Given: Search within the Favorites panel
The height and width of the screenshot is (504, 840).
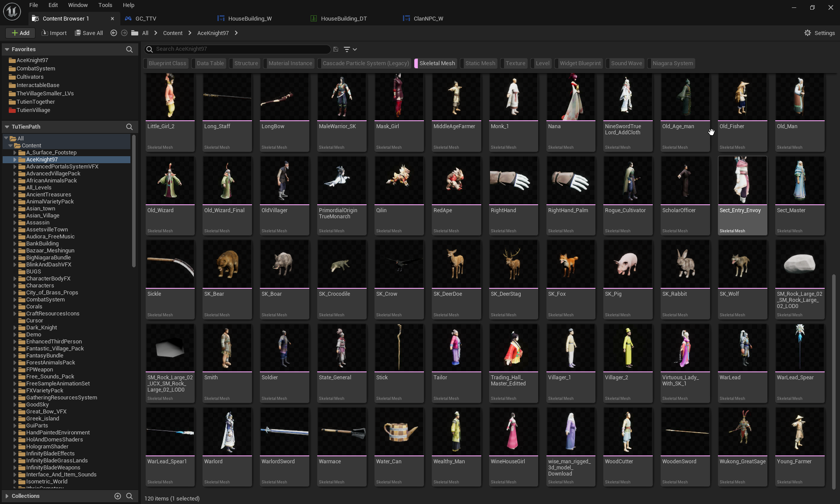Looking at the screenshot, I should pyautogui.click(x=129, y=49).
